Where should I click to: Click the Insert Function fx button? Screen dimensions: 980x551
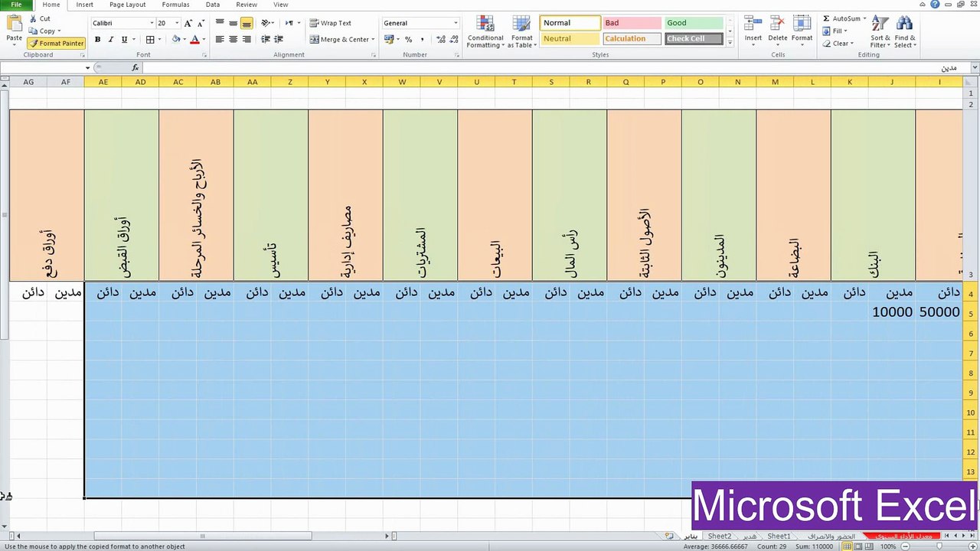coord(136,68)
